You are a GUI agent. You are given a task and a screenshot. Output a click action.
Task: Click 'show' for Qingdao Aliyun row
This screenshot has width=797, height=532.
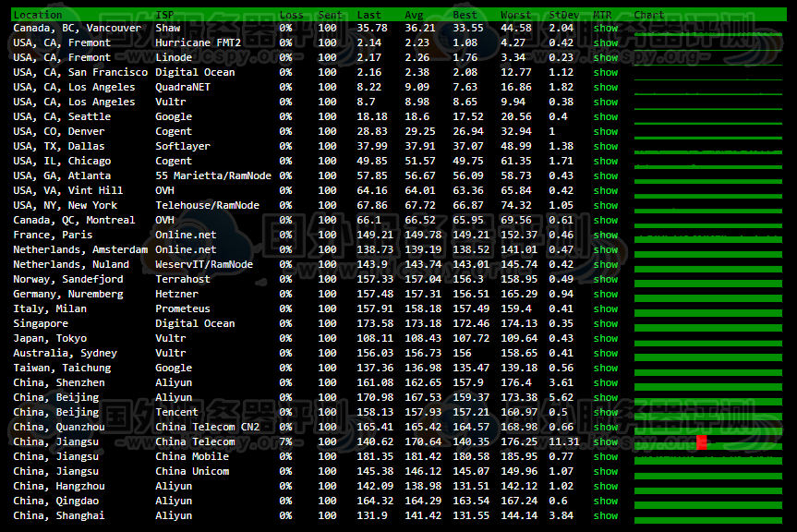606,500
